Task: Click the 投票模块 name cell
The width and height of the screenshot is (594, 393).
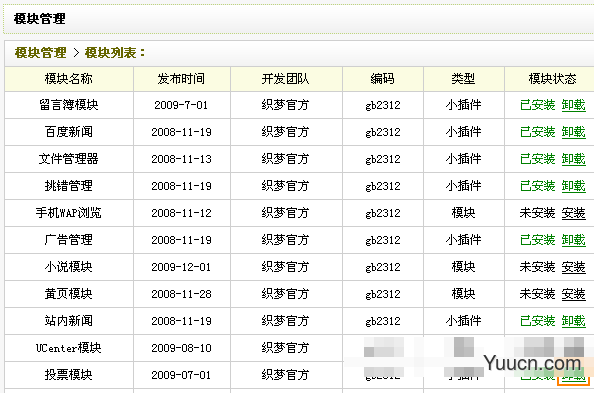Action: pos(69,375)
